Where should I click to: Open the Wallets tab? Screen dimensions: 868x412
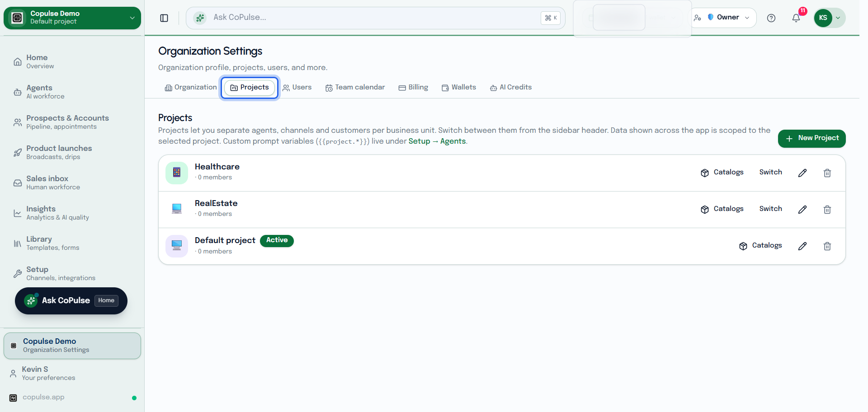tap(459, 88)
